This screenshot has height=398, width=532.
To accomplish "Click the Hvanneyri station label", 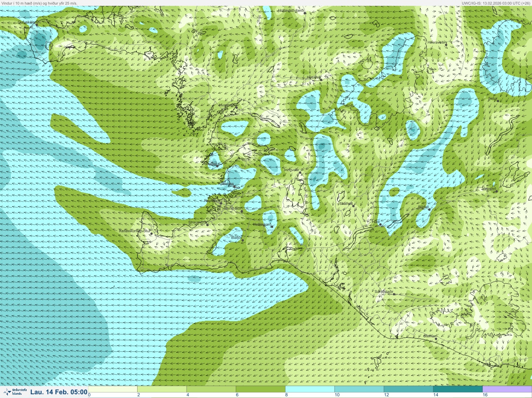I will click(228, 106).
